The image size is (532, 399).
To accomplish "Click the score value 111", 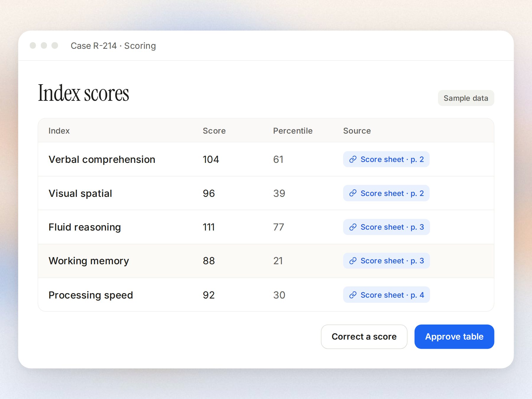I will point(209,227).
